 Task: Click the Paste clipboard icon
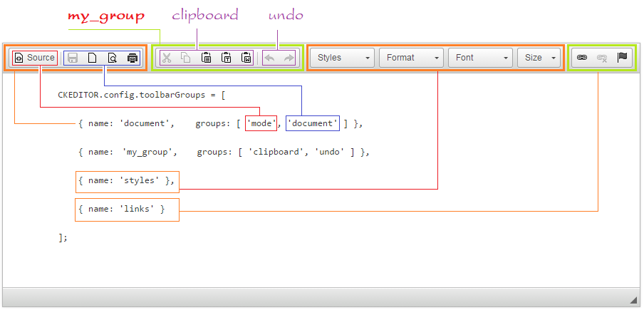pos(206,58)
